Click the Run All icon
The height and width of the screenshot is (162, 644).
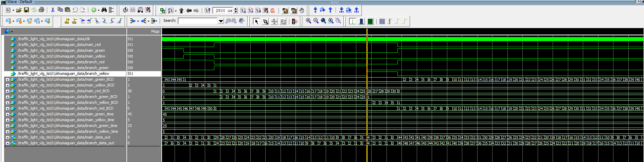tap(258, 11)
